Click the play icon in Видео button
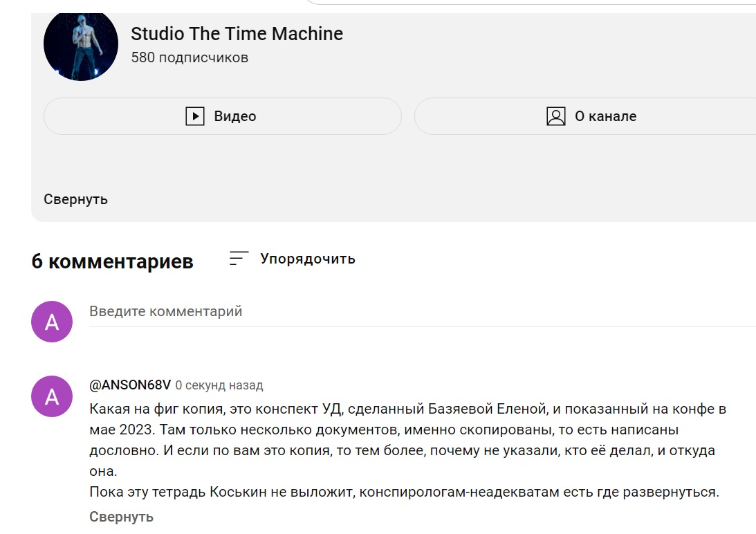756x534 pixels. pyautogui.click(x=195, y=116)
